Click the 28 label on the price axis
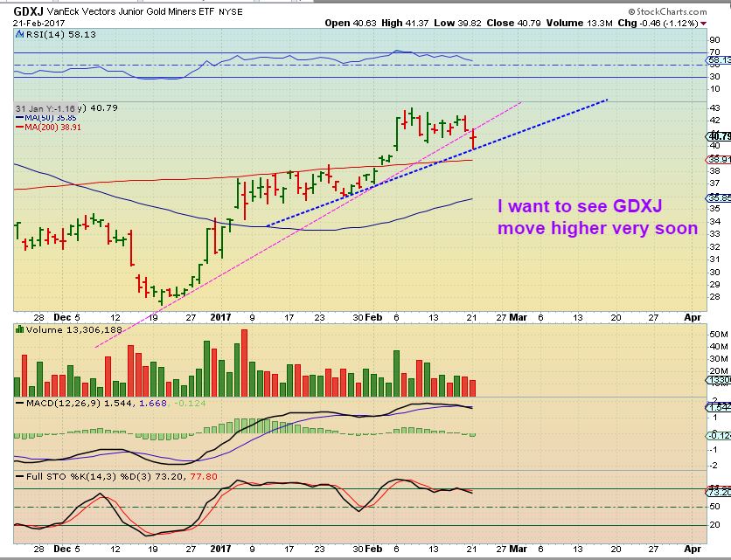Image resolution: width=731 pixels, height=560 pixels. pos(714,297)
